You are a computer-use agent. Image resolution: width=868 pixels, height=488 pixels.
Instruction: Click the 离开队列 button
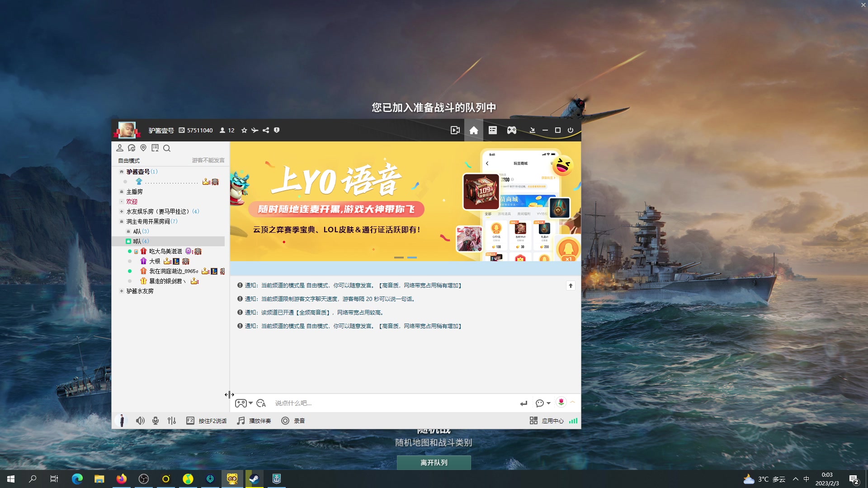(434, 462)
